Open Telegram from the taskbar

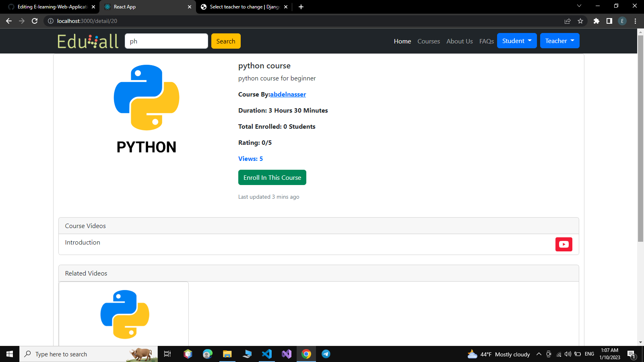click(326, 354)
